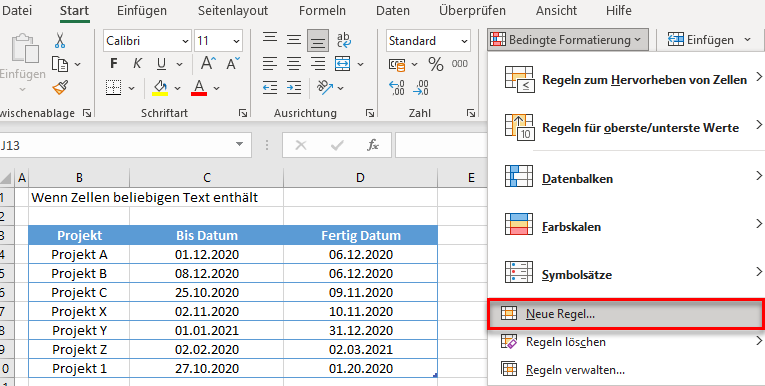The height and width of the screenshot is (386, 765).
Task: Open the Hilfe tab
Action: [x=618, y=10]
